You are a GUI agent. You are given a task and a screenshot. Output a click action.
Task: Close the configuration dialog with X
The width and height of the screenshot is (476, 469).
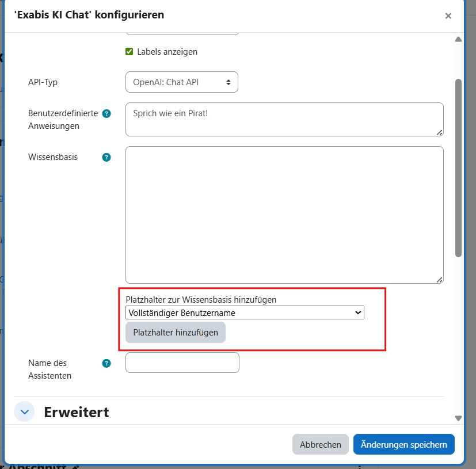tap(448, 16)
